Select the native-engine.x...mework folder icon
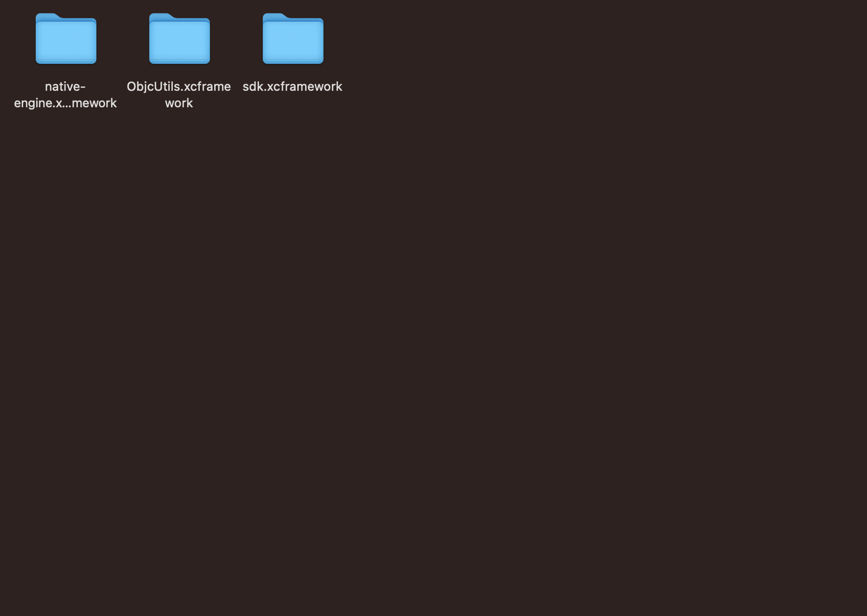 (x=66, y=39)
